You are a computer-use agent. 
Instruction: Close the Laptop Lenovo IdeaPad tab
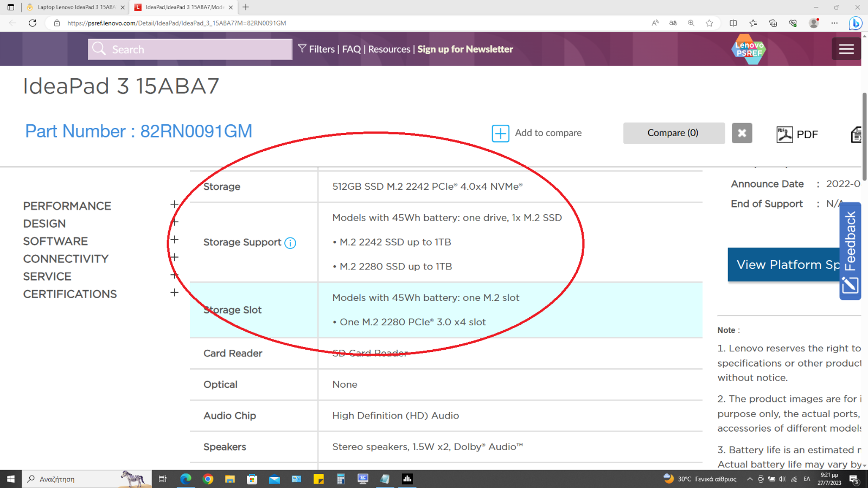tap(122, 7)
